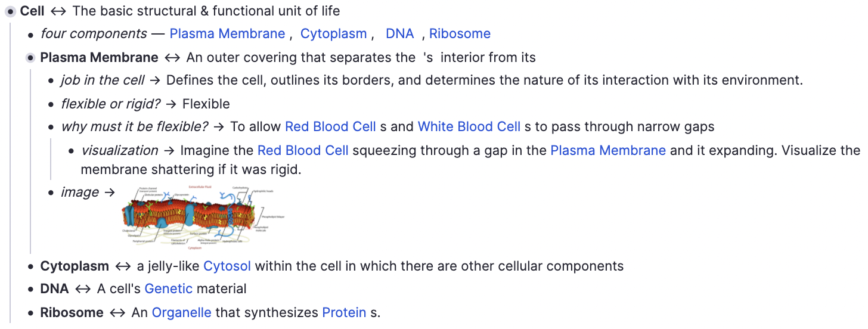Click the bullet for 'why must it be flexible?'
The image size is (868, 329).
pyautogui.click(x=51, y=128)
